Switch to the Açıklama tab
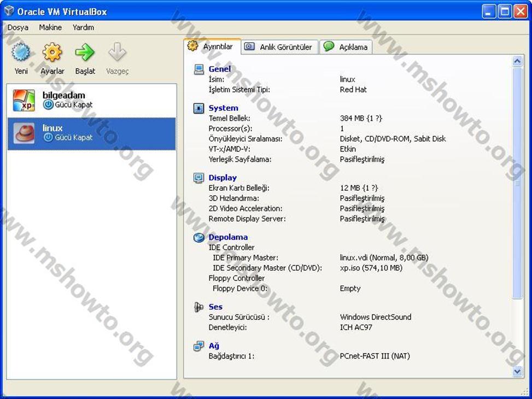Screen dimensions: 532x399 point(346,47)
